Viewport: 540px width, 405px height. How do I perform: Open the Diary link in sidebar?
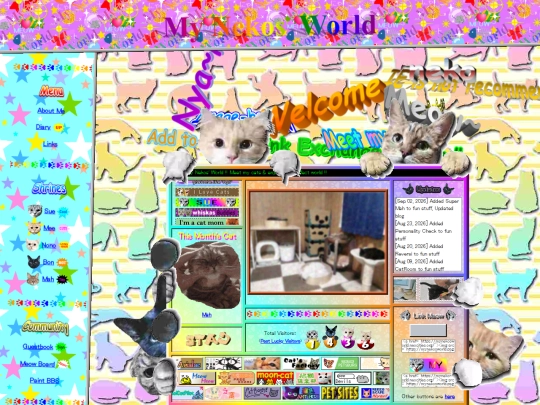[x=43, y=127]
